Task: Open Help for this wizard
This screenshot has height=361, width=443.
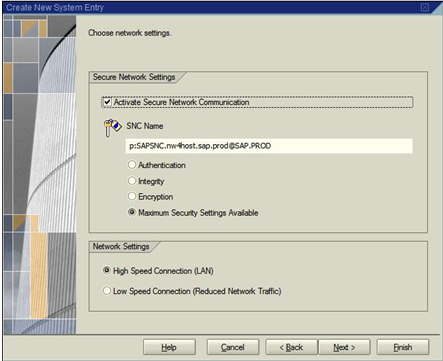Action: 169,347
